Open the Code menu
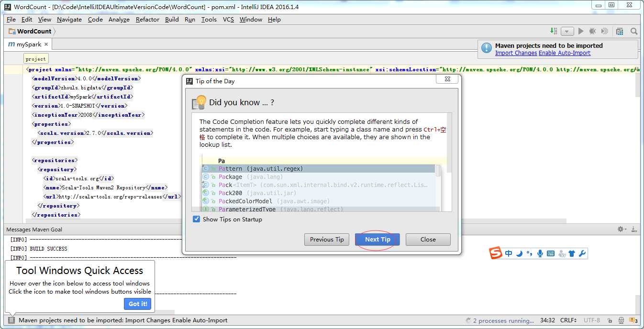The width and height of the screenshot is (644, 329). tap(95, 19)
